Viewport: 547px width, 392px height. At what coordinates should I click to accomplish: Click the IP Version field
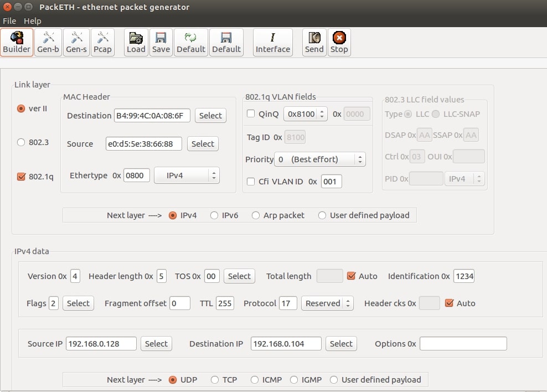(75, 276)
